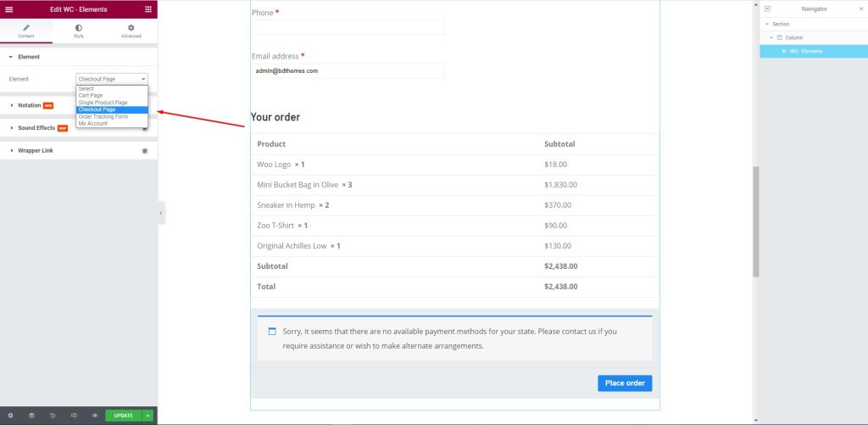Viewport: 868px width, 425px height.
Task: Expand the Sound Effects section
Action: 36,128
